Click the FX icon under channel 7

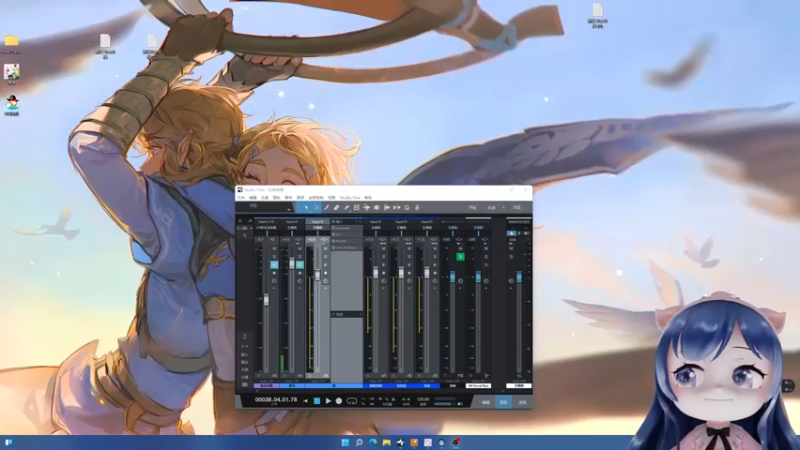[460, 376]
